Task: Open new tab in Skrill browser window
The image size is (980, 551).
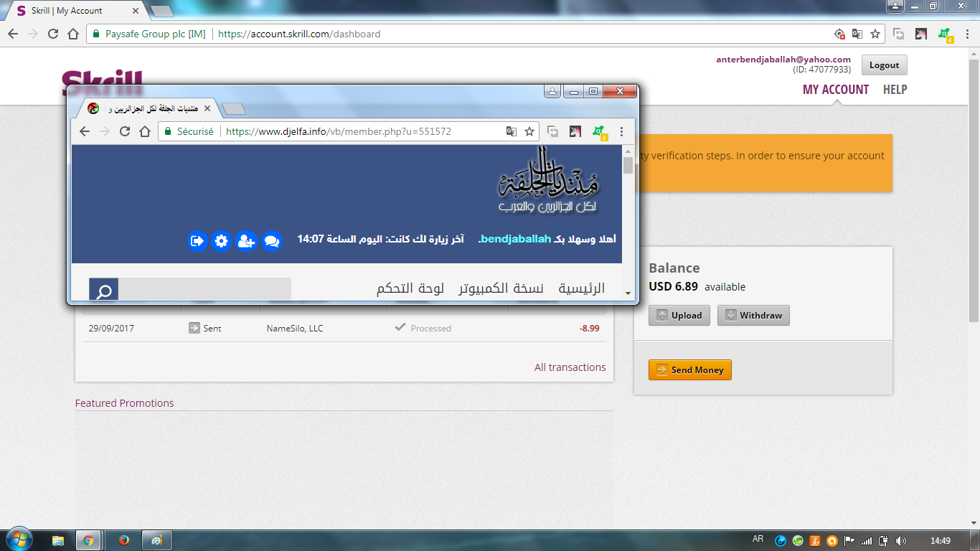Action: click(161, 11)
